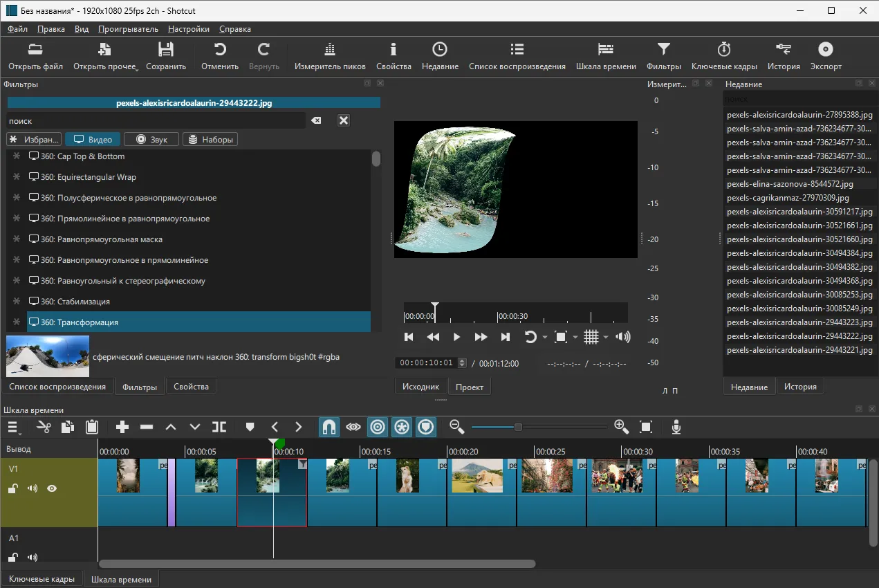Open the Peak Meter (Измеритель пиков) panel
Viewport: 879px width, 588px height.
330,56
